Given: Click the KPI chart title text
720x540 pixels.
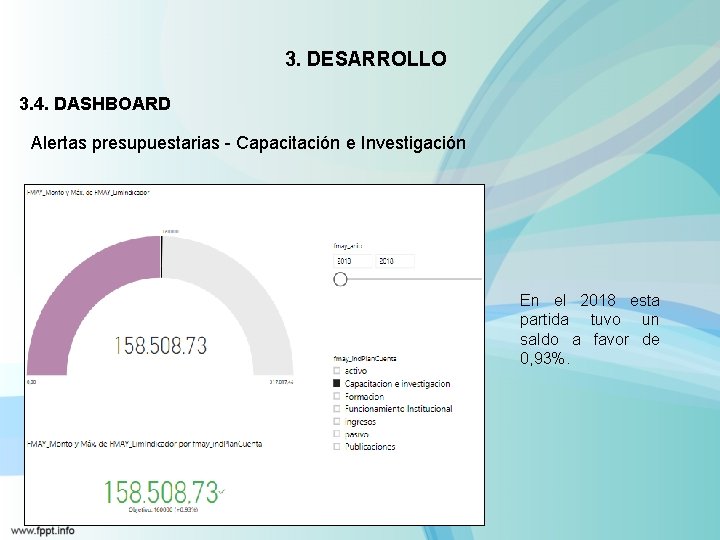Looking at the screenshot, I should tap(145, 444).
